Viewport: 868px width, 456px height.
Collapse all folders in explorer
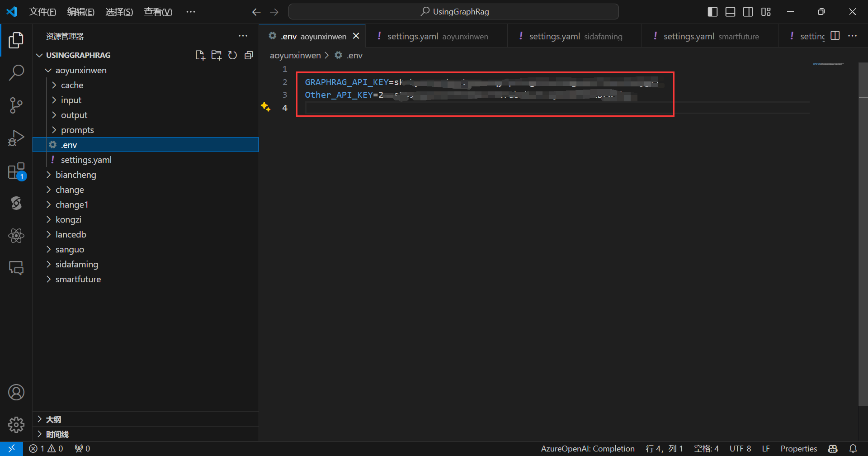pos(249,55)
